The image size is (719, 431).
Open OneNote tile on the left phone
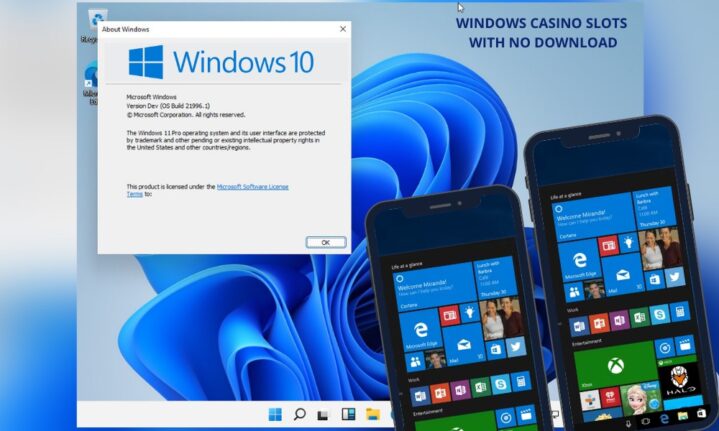click(x=461, y=390)
